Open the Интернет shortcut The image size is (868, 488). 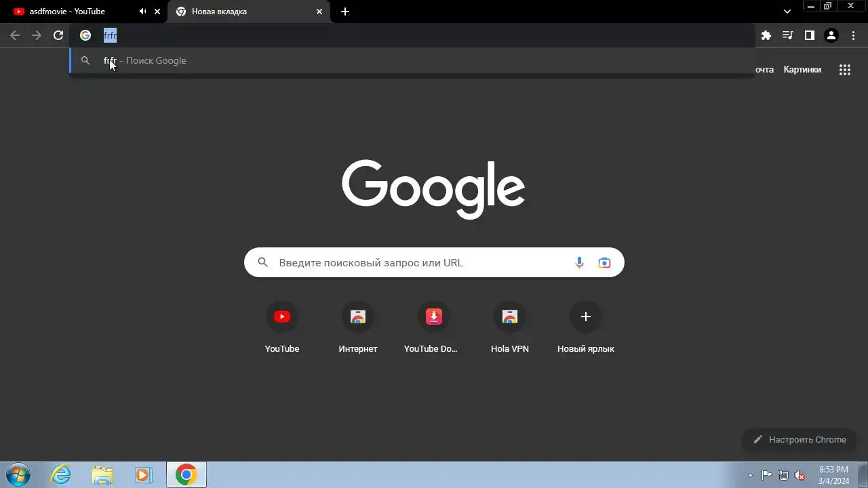tap(358, 329)
